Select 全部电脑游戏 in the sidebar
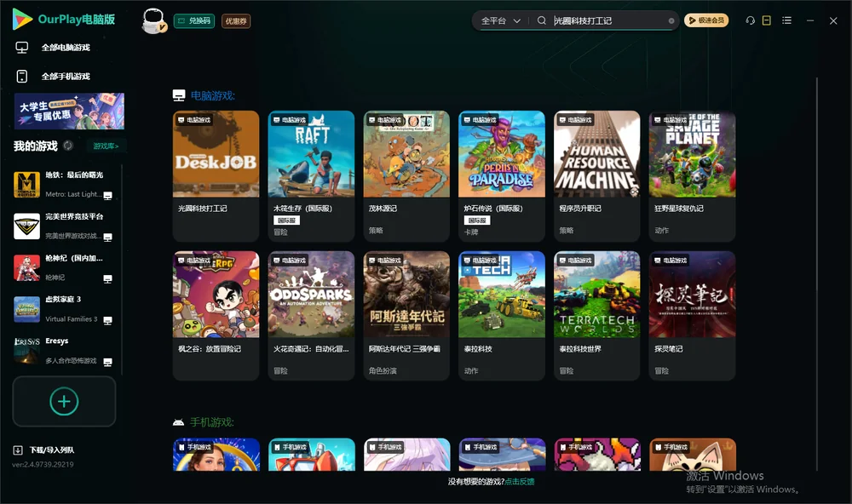The width and height of the screenshot is (852, 504). (66, 48)
